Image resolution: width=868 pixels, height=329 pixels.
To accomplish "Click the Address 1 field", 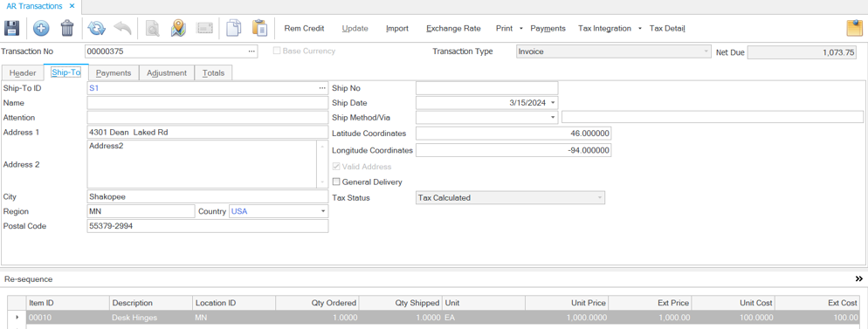I will click(208, 132).
